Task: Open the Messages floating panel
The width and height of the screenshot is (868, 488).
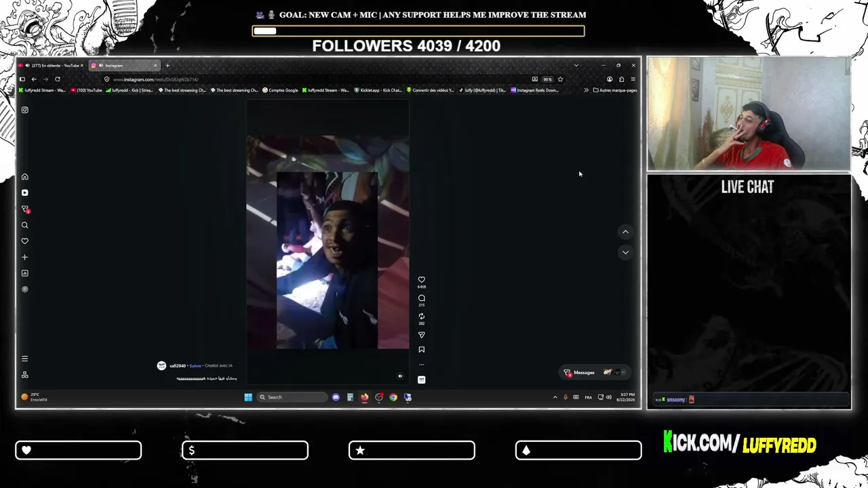Action: tap(595, 372)
